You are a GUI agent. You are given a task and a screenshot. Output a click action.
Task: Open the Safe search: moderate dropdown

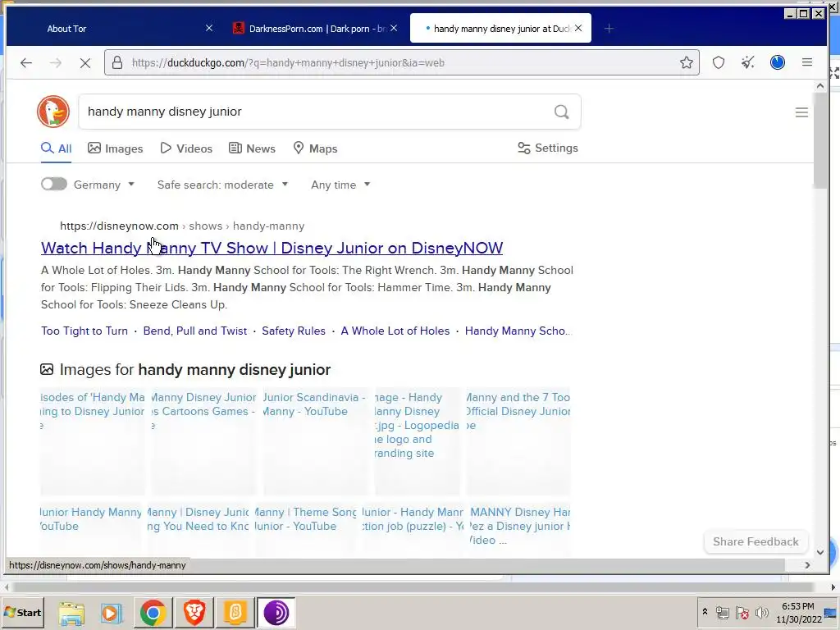point(222,185)
